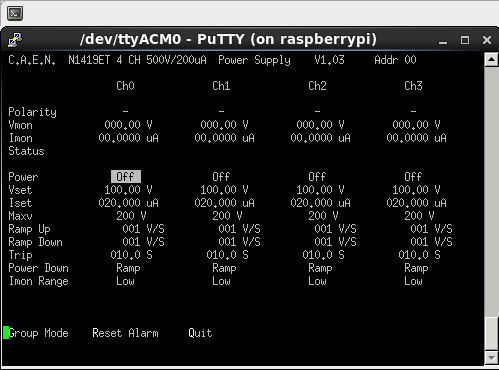The height and width of the screenshot is (370, 499).
Task: Select Group Mode in the bottom menu
Action: (x=39, y=333)
